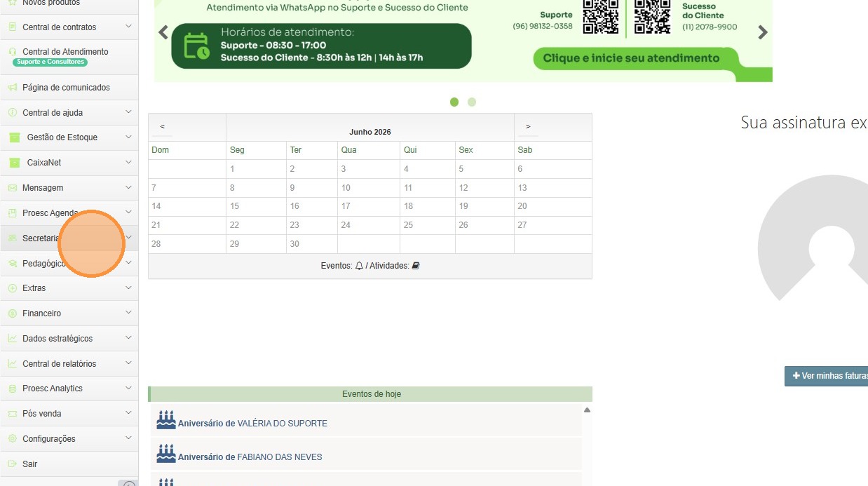
Task: Expand CaixaNet chevron
Action: (128, 163)
